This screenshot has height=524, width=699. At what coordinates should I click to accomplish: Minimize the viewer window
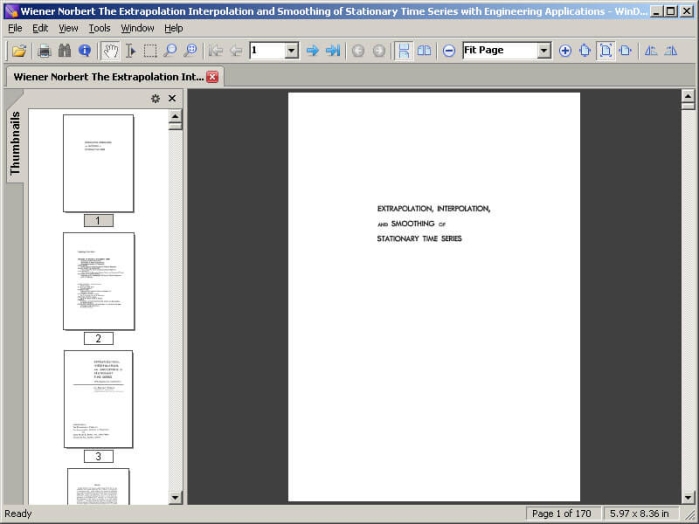tap(655, 11)
